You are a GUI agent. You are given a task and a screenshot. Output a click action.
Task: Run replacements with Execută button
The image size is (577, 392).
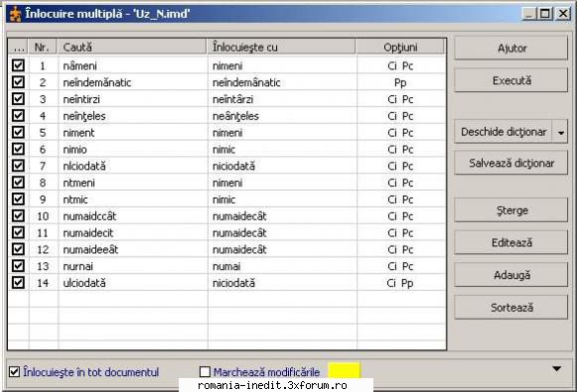pyautogui.click(x=511, y=80)
